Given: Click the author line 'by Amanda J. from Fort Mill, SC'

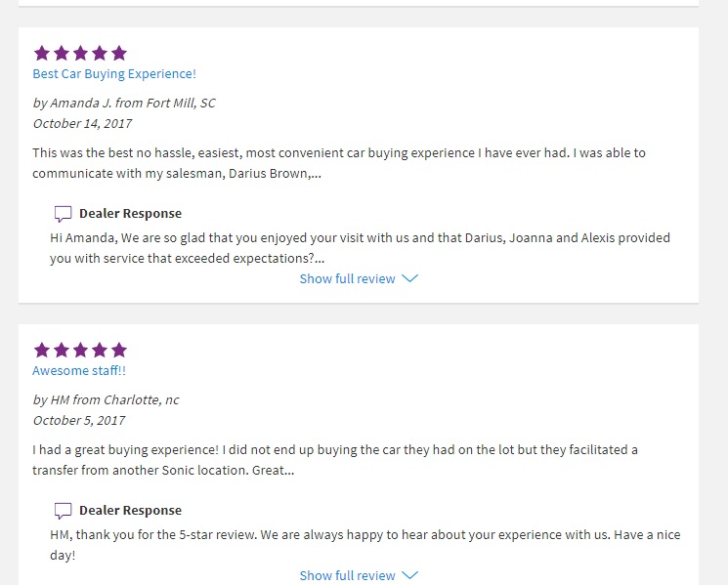Looking at the screenshot, I should tap(124, 103).
